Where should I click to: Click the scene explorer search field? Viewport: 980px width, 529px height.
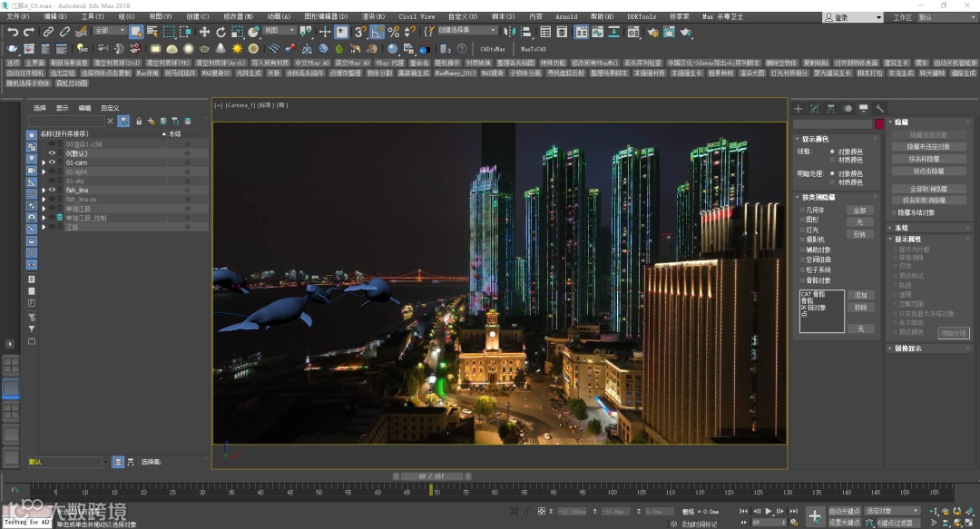tap(65, 121)
